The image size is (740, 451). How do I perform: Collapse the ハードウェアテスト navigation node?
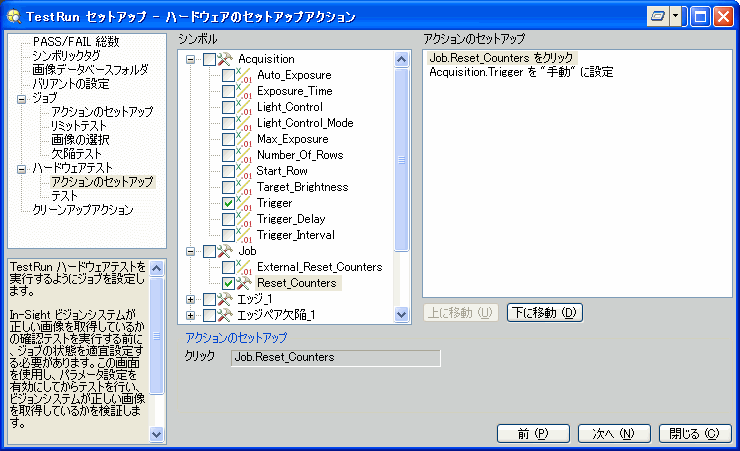pos(22,168)
